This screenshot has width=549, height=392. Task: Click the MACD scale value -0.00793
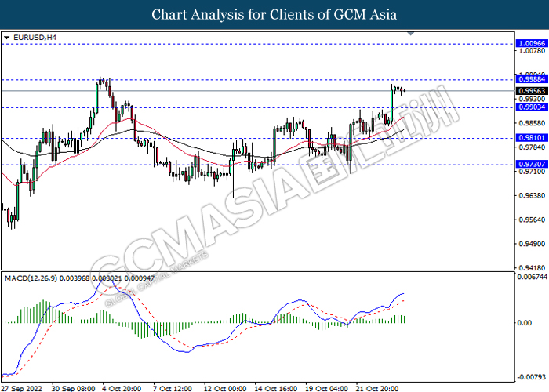(x=532, y=377)
